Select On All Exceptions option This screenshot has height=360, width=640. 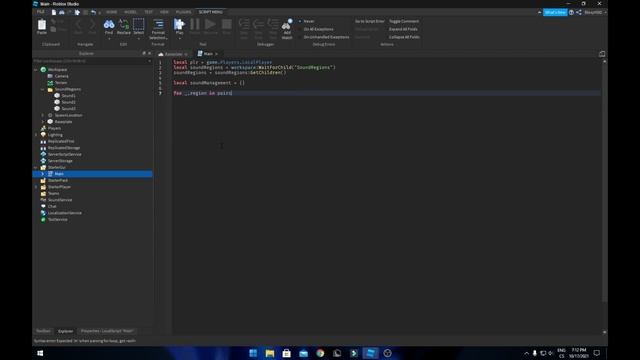(x=315, y=29)
